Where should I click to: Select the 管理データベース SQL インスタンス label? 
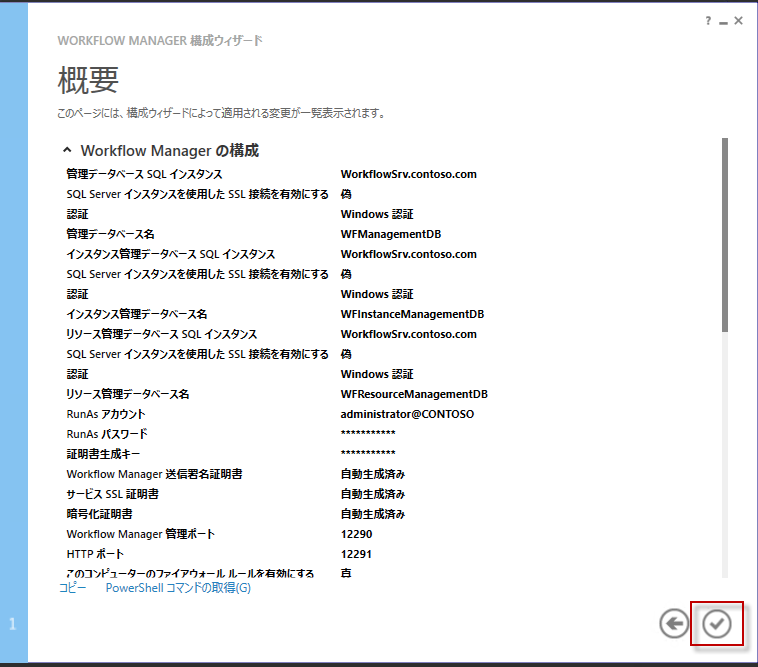pos(144,174)
